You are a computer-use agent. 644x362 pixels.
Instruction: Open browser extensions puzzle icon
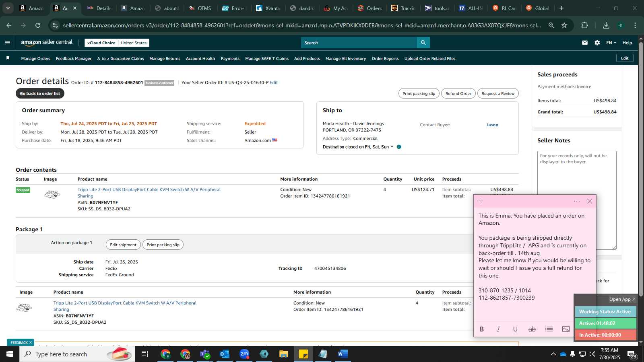[585, 25]
